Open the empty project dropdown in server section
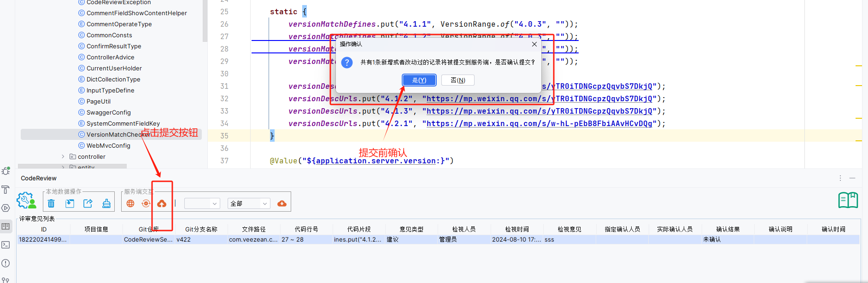The width and height of the screenshot is (868, 283). coord(202,203)
